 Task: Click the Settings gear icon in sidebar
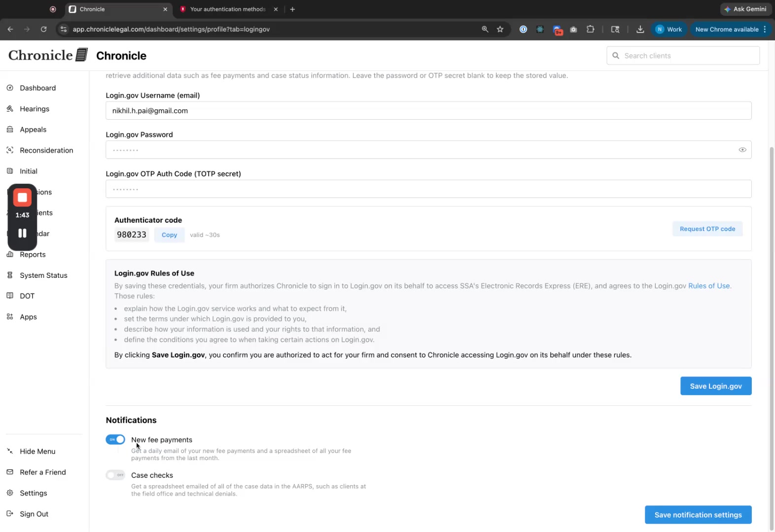10,493
